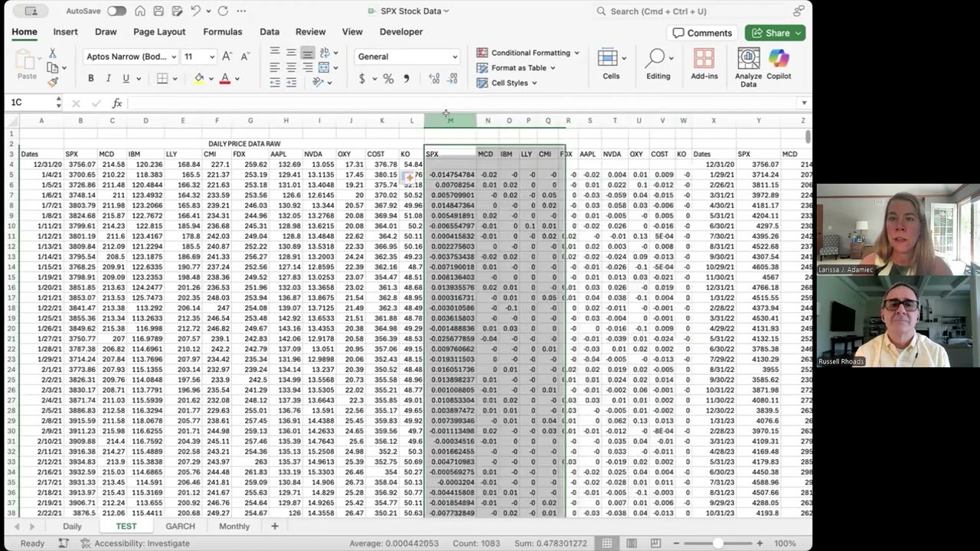Toggle the AutoSave switch

(x=116, y=11)
